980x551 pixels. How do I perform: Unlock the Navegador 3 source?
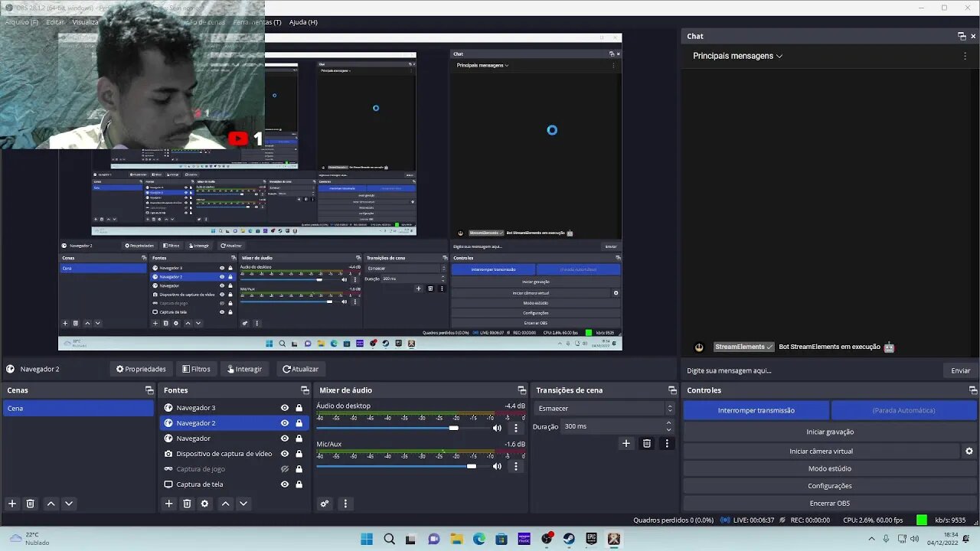[299, 408]
